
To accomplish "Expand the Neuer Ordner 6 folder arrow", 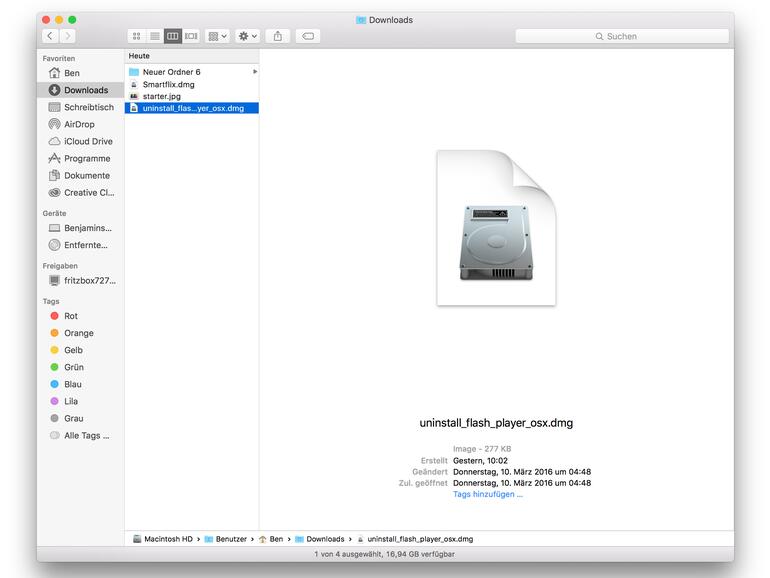I will click(x=254, y=72).
